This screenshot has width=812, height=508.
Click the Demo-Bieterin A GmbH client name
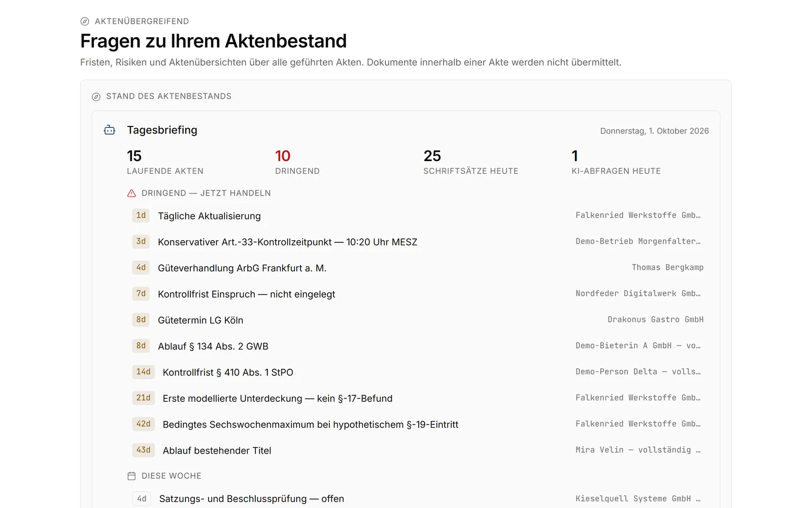tap(638, 345)
